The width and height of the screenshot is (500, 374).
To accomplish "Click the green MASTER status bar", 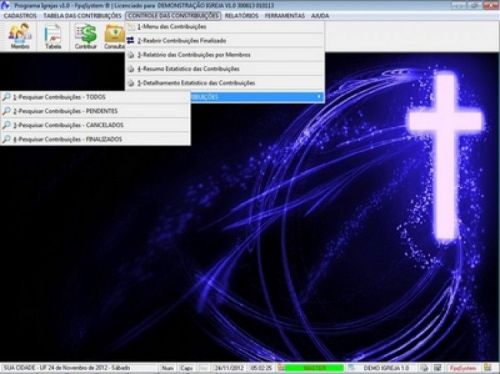I will click(x=314, y=368).
